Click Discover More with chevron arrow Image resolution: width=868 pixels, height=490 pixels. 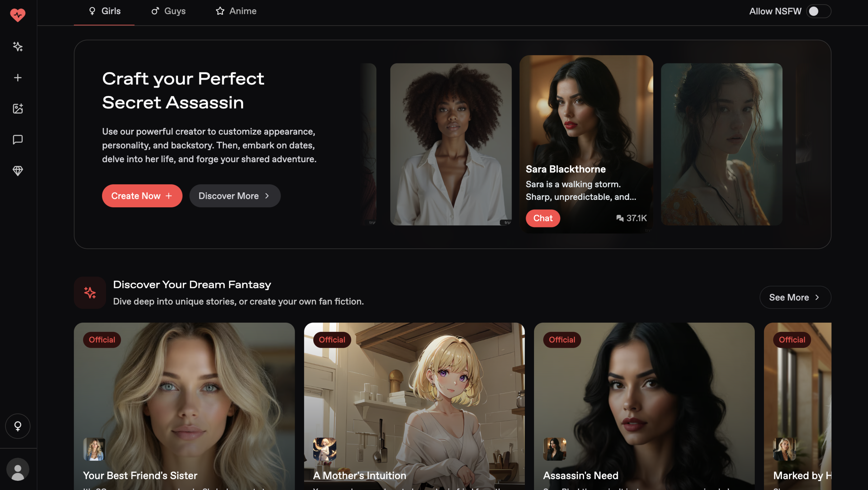click(x=235, y=196)
